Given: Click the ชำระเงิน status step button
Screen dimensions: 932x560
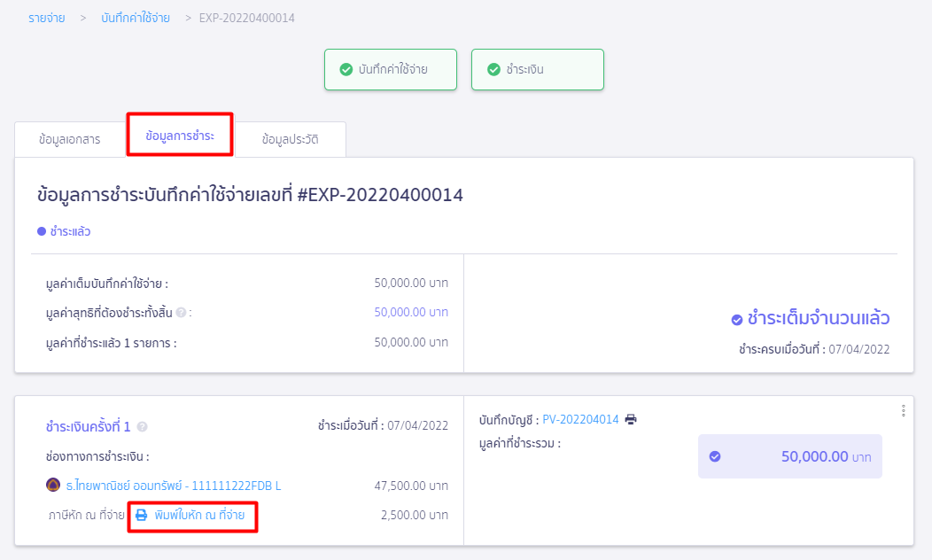Looking at the screenshot, I should pos(538,69).
